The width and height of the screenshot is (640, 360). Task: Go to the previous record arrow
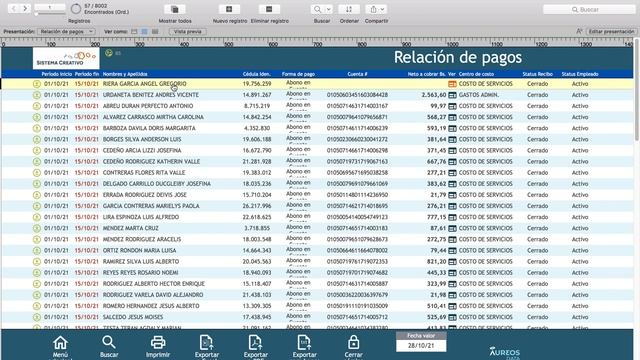14,8
